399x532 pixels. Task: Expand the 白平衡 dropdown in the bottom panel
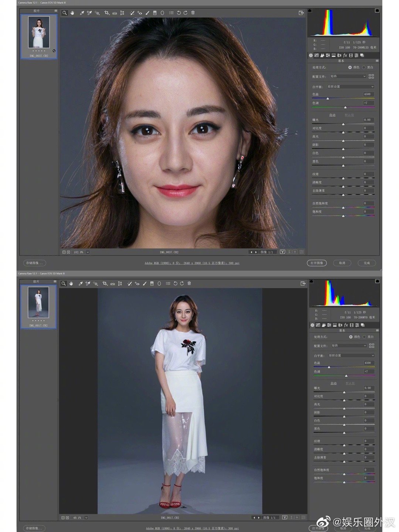pyautogui.click(x=351, y=355)
